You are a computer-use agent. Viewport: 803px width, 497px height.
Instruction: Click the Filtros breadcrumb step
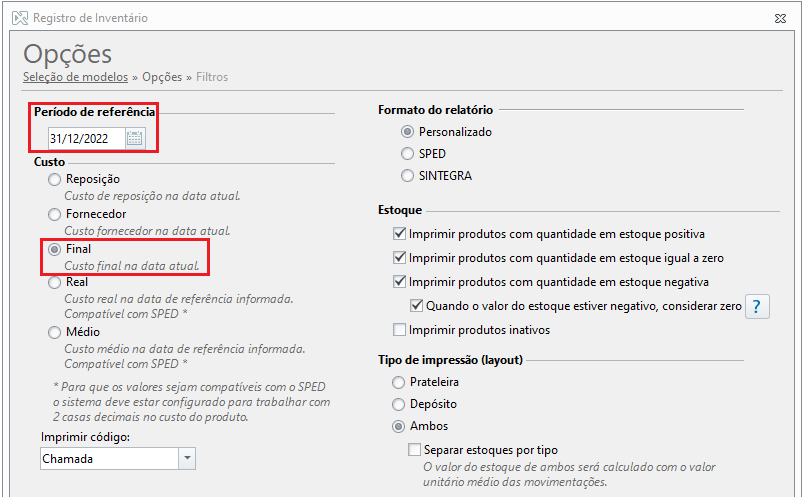(212, 77)
